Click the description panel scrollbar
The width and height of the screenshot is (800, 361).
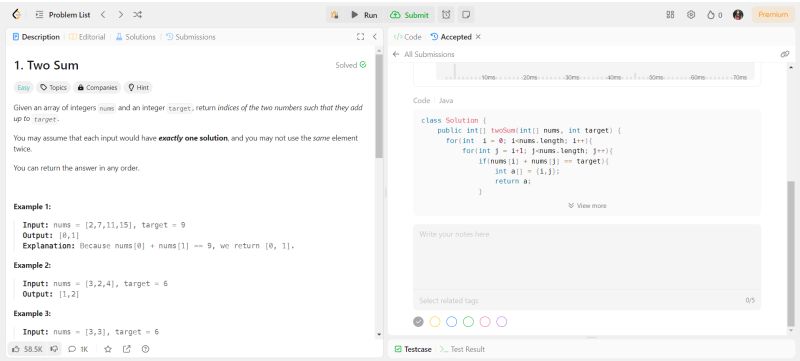(379, 106)
